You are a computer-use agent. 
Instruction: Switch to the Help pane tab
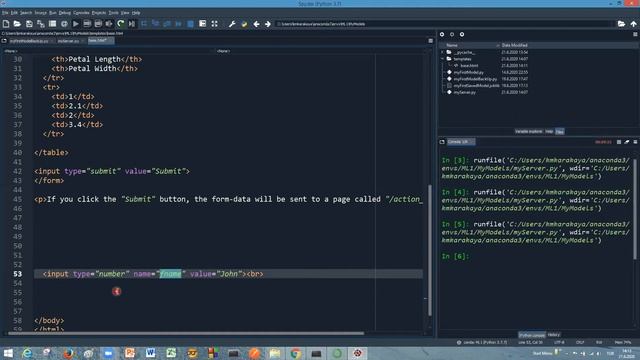tap(549, 131)
